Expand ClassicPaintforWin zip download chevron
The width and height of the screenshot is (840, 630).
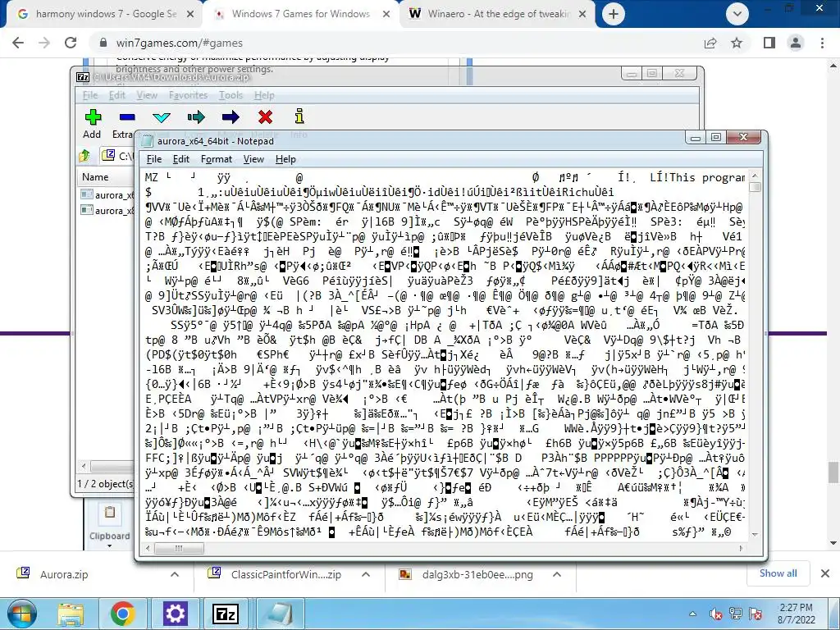(x=366, y=574)
